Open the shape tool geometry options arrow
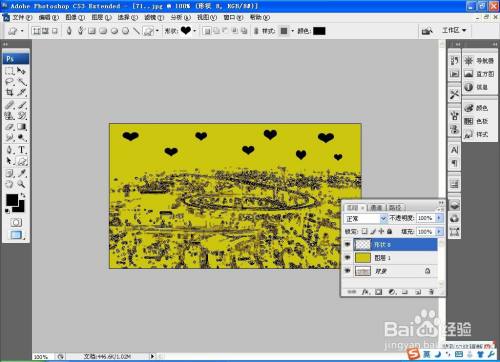This screenshot has width=500, height=362. [157, 31]
